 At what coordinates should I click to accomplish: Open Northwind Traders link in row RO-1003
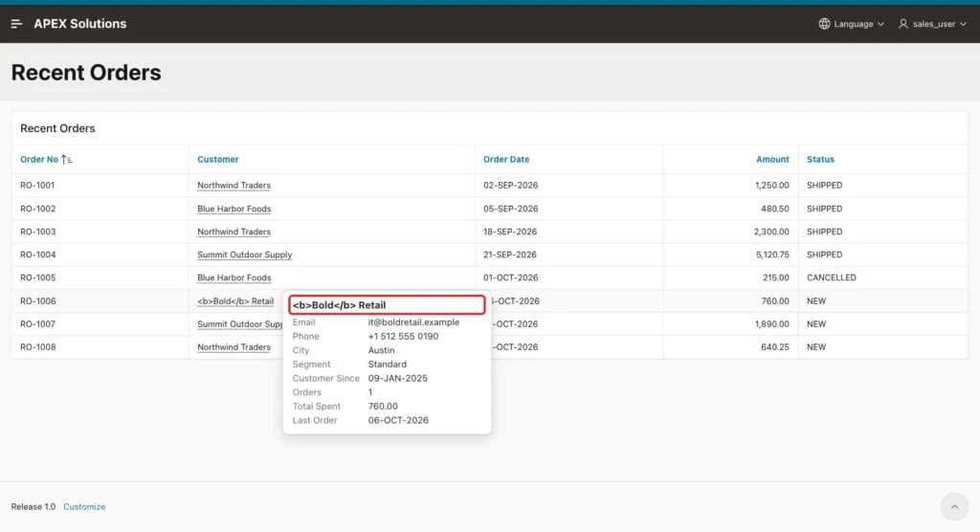coord(234,232)
